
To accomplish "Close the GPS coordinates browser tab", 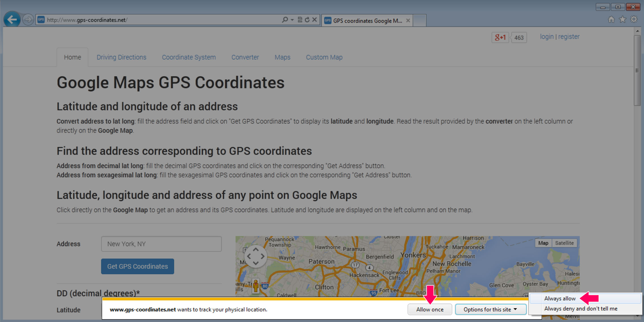I will (408, 20).
